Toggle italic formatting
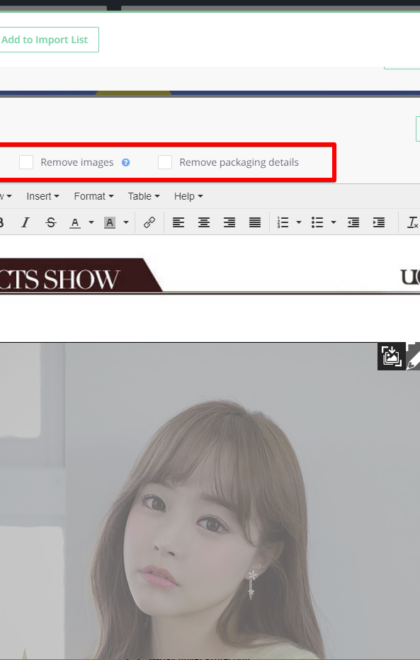Screen dimensions: 420x660 pos(26,222)
